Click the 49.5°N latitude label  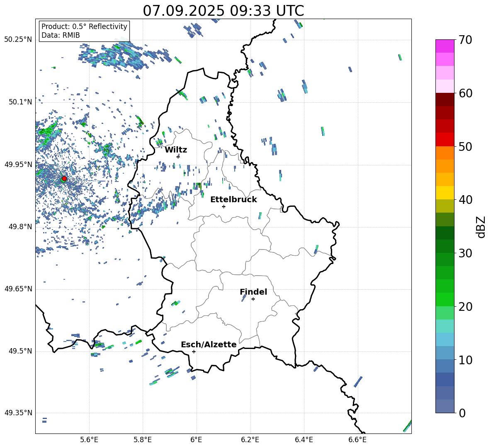[x=20, y=351]
